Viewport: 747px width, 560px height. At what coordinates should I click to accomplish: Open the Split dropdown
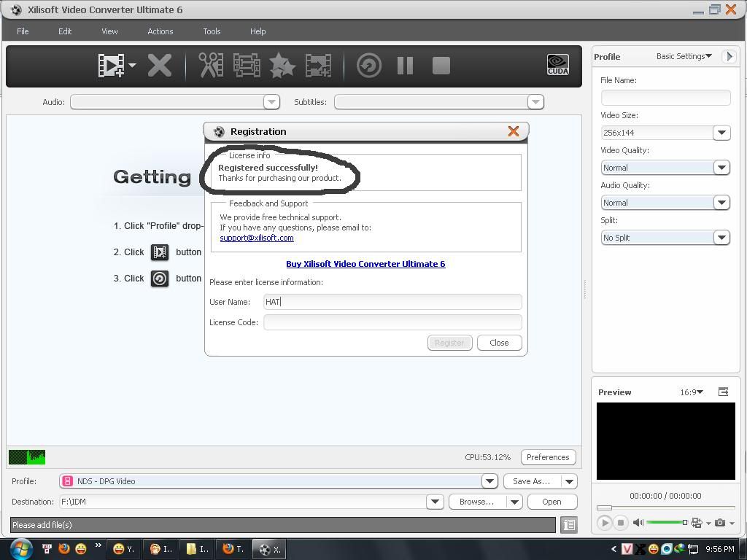[721, 238]
